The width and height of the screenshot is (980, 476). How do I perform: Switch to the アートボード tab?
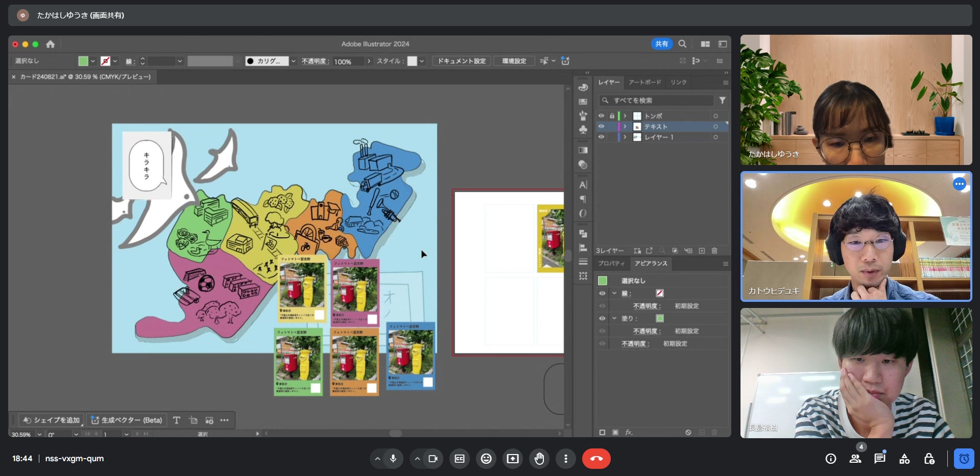[644, 82]
